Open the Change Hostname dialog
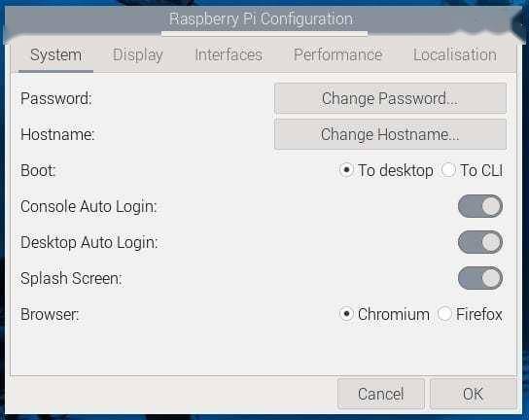Image resolution: width=529 pixels, height=420 pixels. click(x=390, y=134)
